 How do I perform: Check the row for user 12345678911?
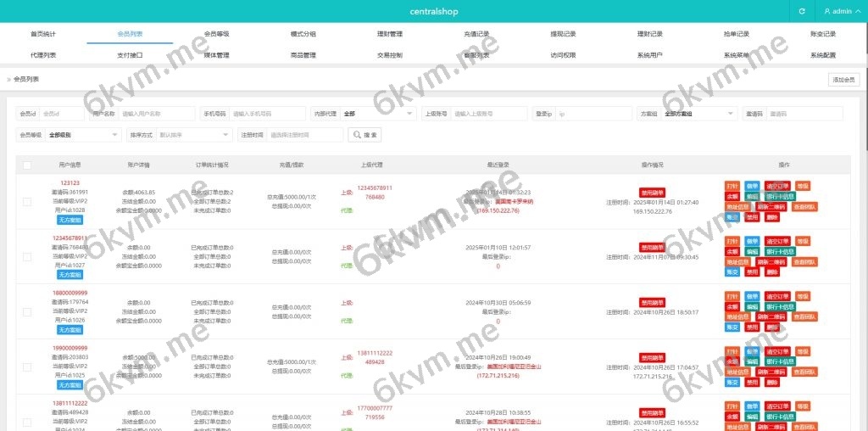click(27, 256)
